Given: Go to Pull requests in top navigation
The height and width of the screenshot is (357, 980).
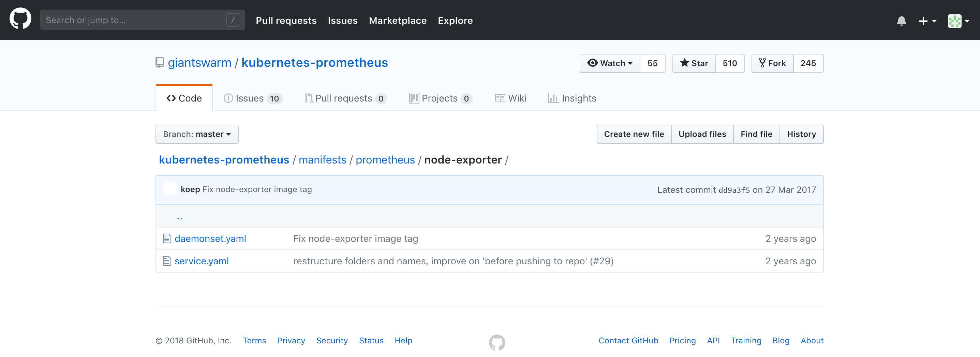Looking at the screenshot, I should click(x=286, y=20).
